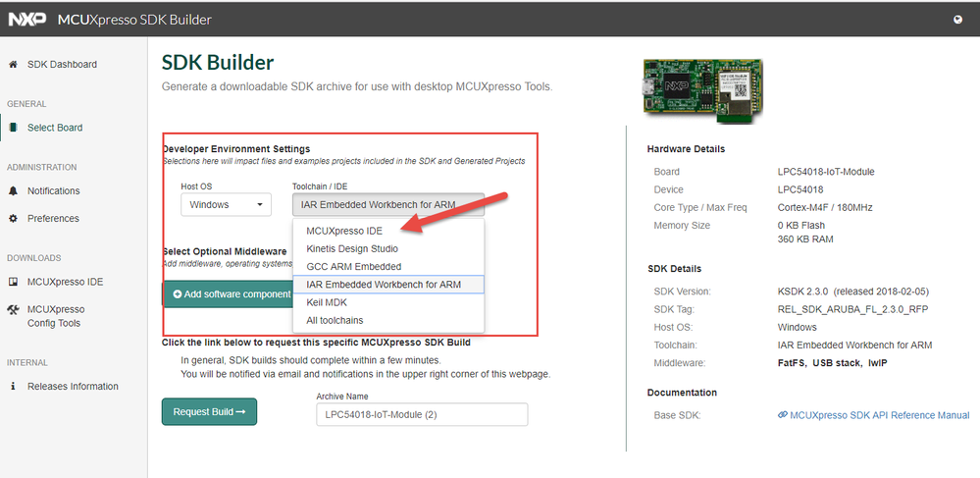
Task: Click the SDK Builder page heading
Action: click(218, 63)
